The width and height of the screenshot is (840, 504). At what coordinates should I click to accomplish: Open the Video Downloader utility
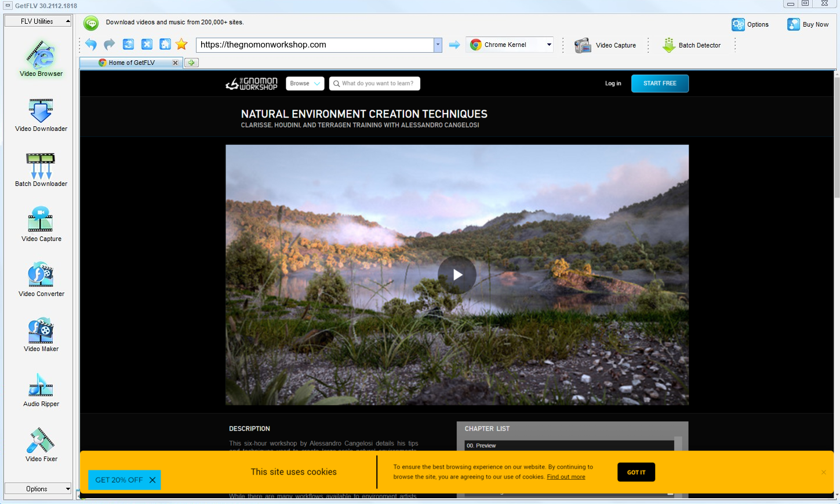41,115
